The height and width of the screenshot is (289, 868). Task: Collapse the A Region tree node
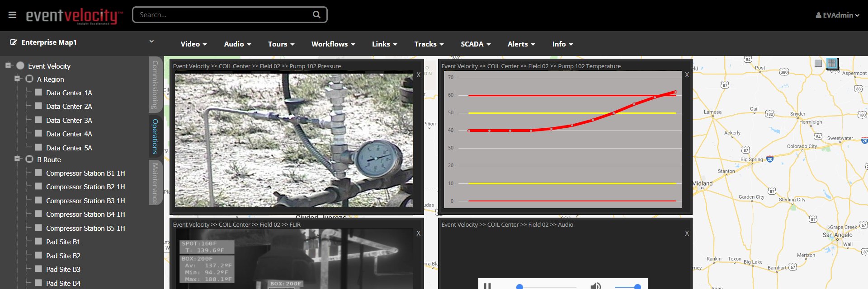pyautogui.click(x=17, y=78)
